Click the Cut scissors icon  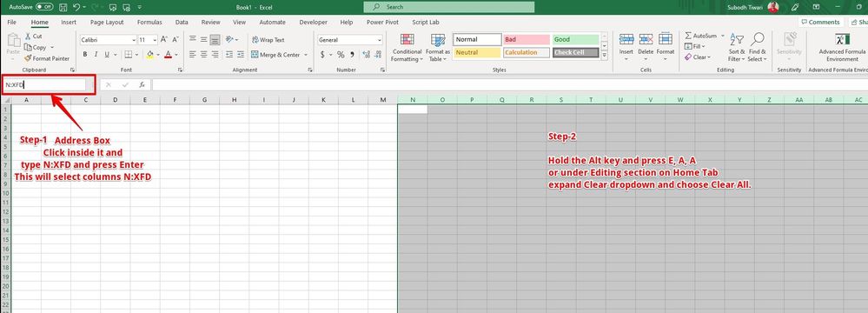click(28, 36)
